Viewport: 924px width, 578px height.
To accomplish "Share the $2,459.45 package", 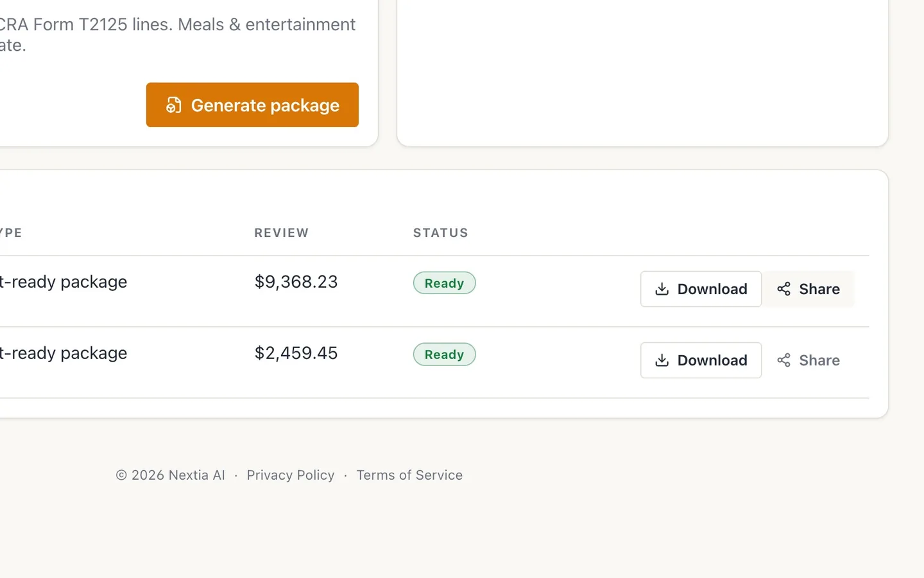I will [809, 360].
